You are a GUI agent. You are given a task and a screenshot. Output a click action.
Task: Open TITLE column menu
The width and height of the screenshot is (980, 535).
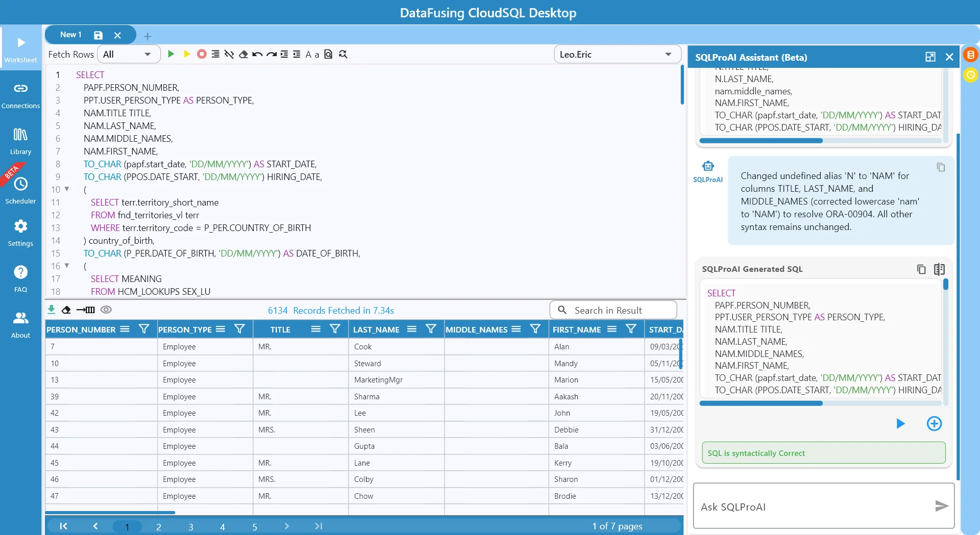(316, 329)
